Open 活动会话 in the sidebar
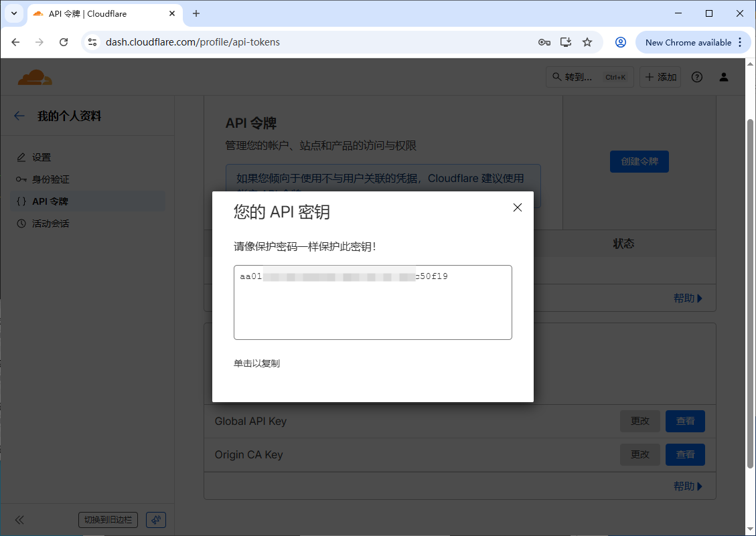This screenshot has height=536, width=756. pyautogui.click(x=51, y=224)
